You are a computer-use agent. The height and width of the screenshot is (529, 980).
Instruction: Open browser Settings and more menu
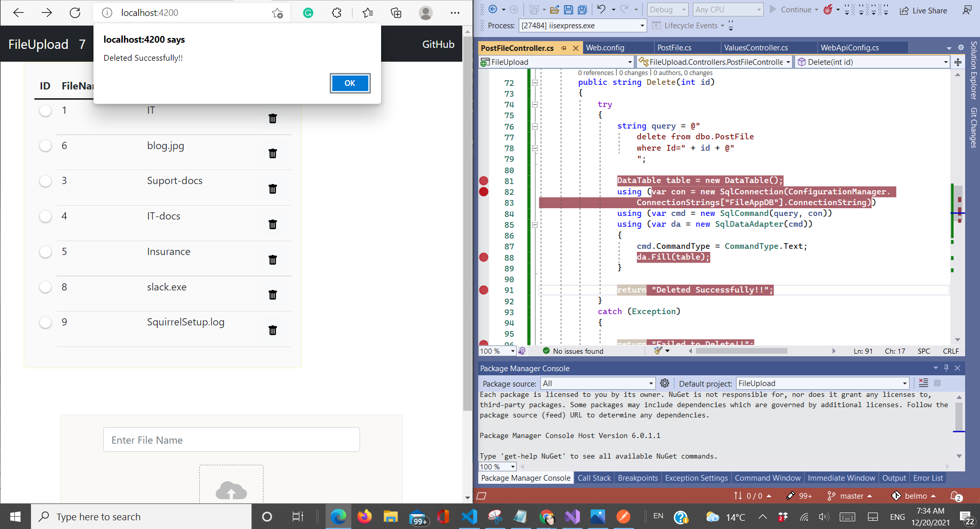pos(455,13)
